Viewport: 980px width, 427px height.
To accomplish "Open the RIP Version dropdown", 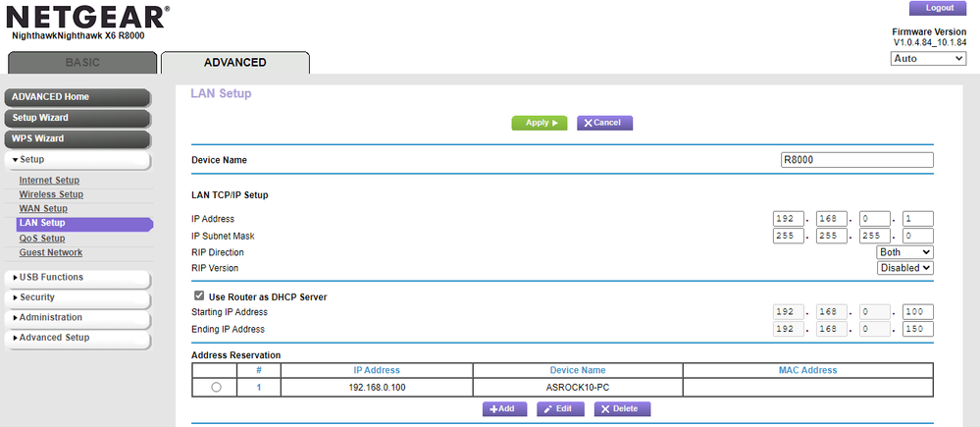I will [904, 268].
